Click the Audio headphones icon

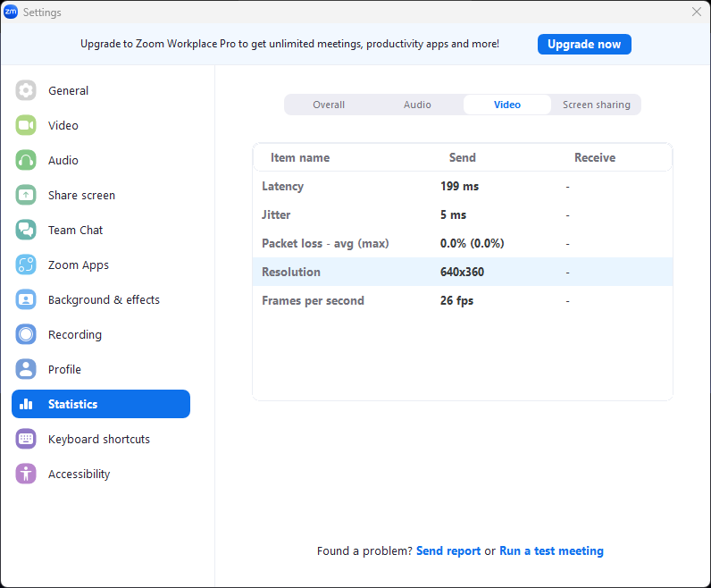click(x=26, y=160)
